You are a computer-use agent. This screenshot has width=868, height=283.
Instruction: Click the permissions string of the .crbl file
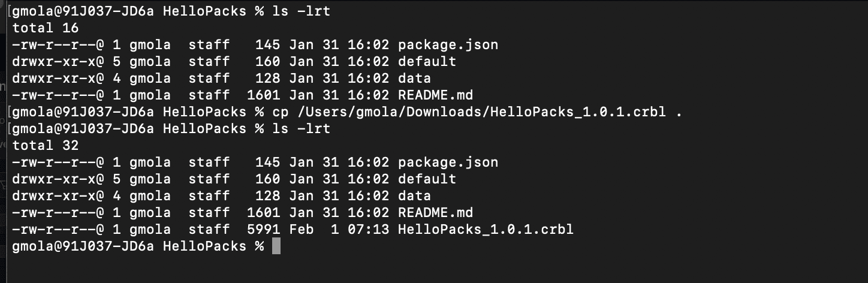[58, 230]
